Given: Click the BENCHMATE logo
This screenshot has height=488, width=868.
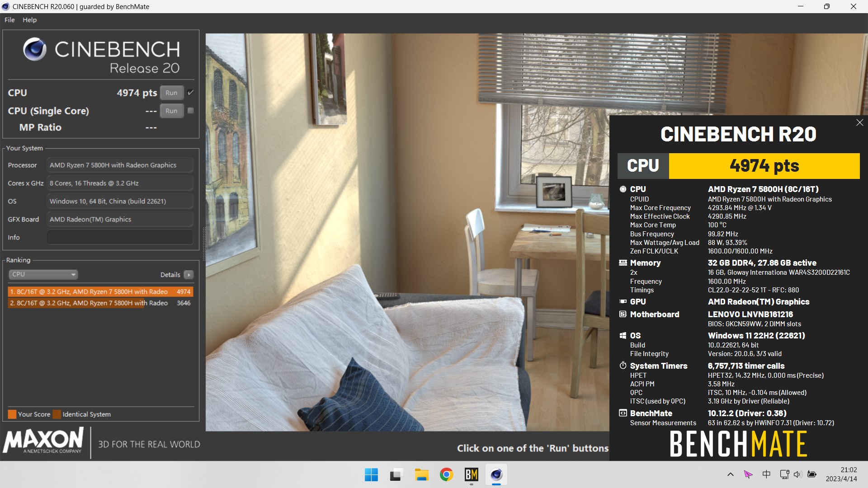Looking at the screenshot, I should point(738,444).
